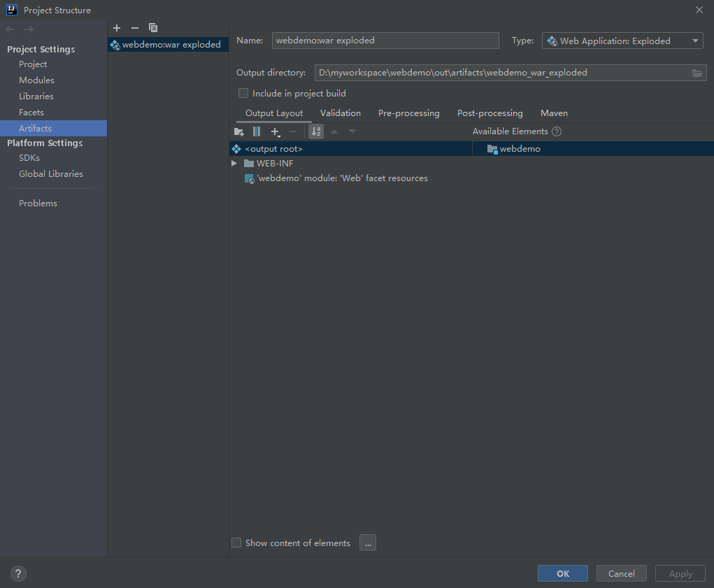
Task: Click Project Settings heading
Action: pos(41,49)
